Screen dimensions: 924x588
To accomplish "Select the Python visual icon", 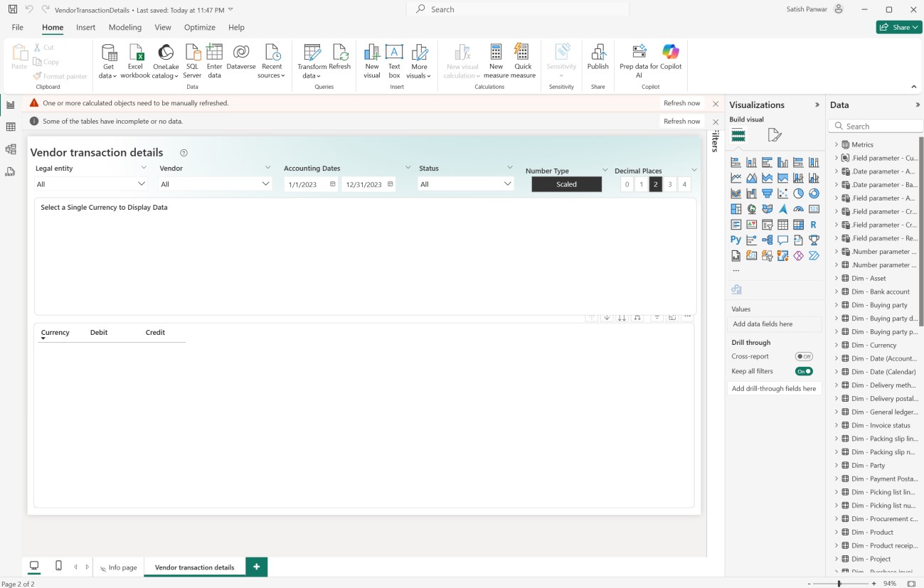I will [x=736, y=240].
